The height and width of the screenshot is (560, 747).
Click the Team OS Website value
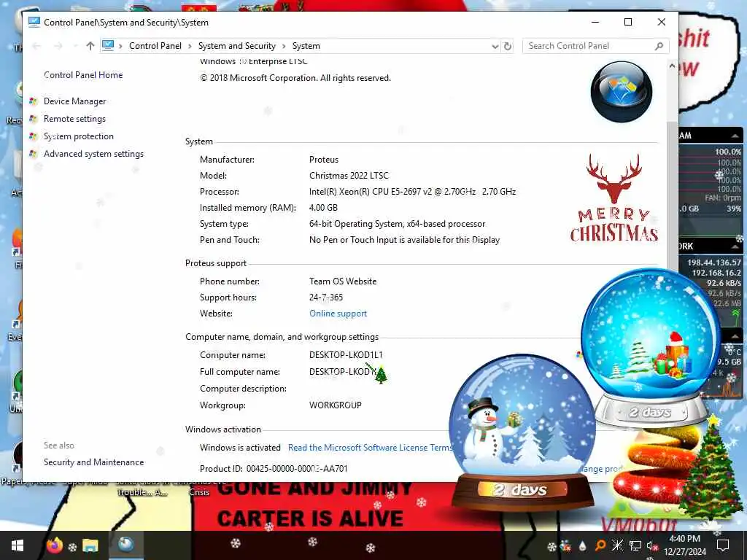click(343, 281)
